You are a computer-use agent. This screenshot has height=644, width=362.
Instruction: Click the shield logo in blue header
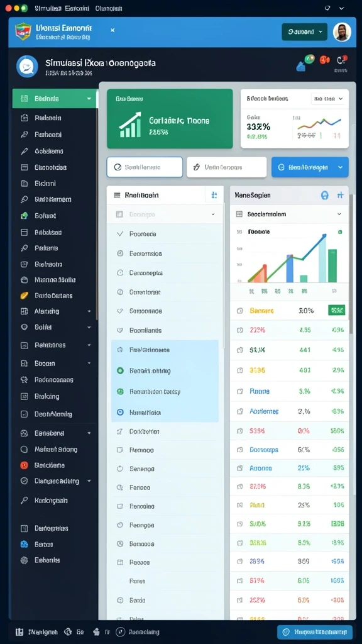pyautogui.click(x=23, y=31)
